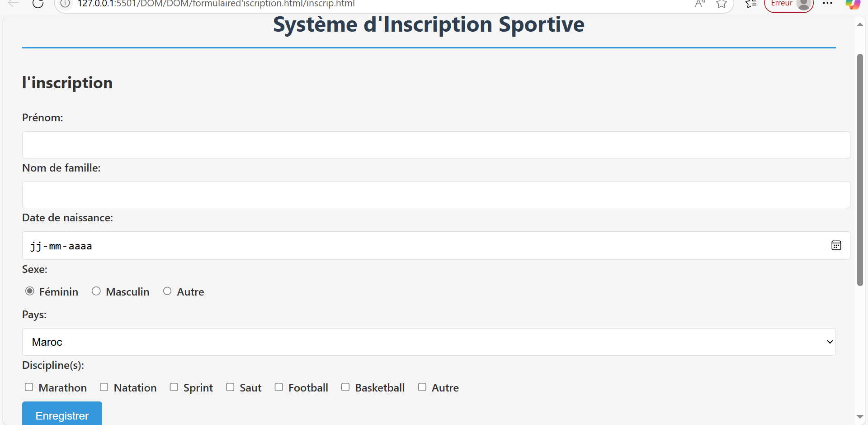
Task: Open the Read Aloud icon in address bar
Action: click(x=700, y=4)
